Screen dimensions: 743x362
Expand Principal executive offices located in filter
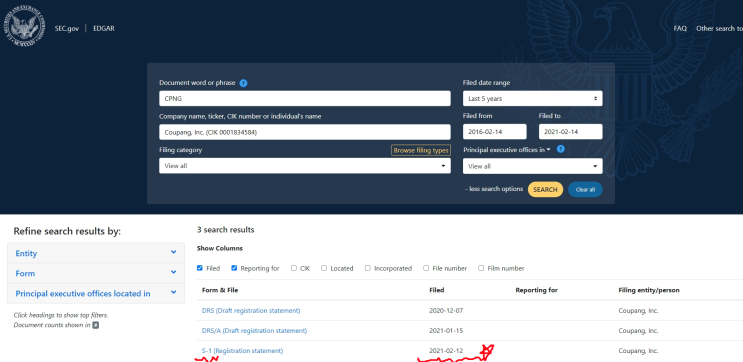coord(96,293)
